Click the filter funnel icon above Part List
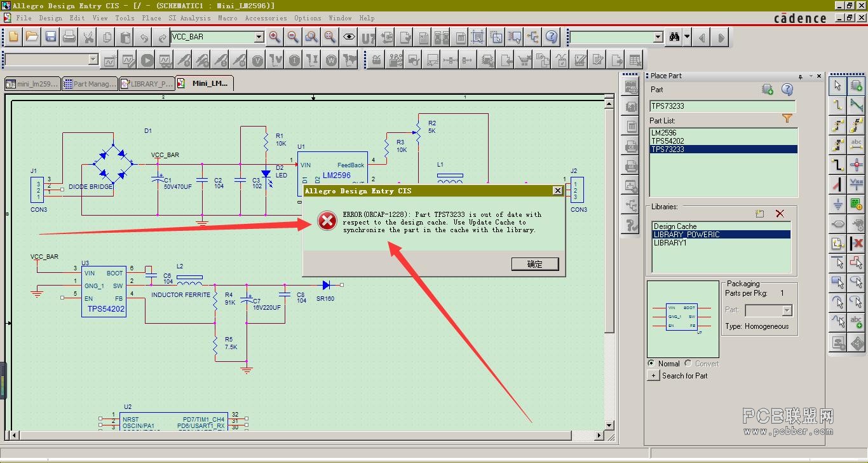 click(787, 118)
